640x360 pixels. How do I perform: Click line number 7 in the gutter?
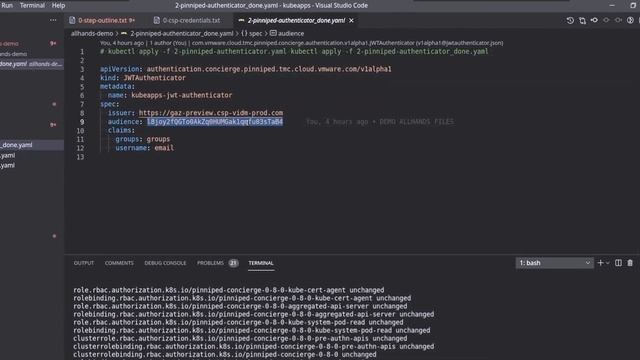(82, 104)
